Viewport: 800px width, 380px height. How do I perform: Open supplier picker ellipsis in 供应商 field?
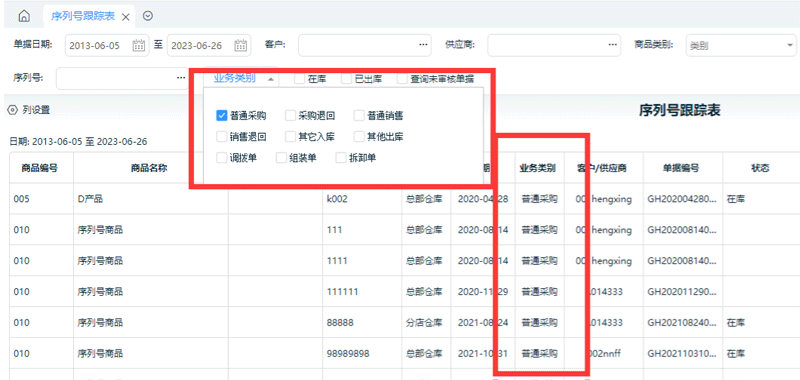(612, 45)
